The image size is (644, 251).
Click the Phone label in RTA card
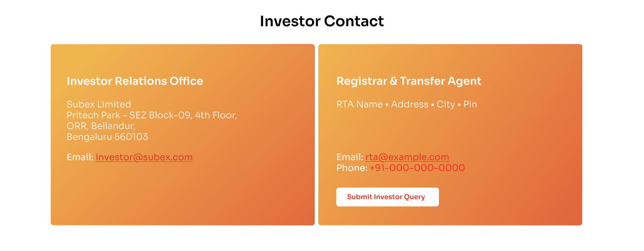351,168
